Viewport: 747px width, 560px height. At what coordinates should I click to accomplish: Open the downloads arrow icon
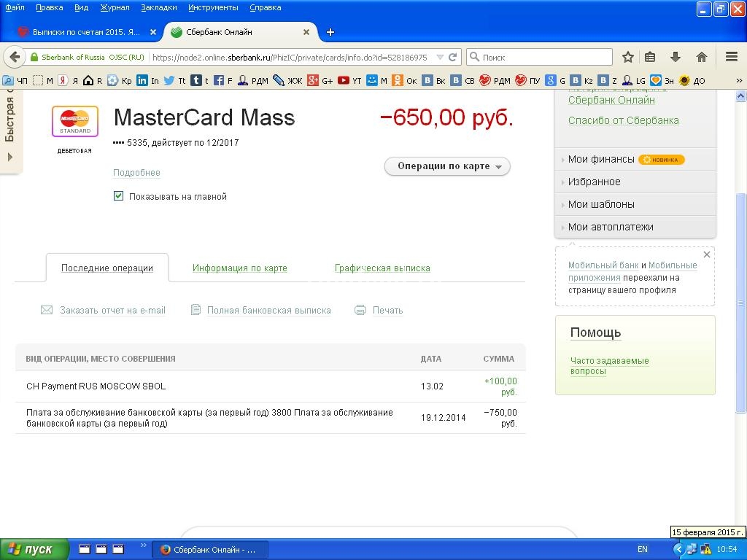675,57
